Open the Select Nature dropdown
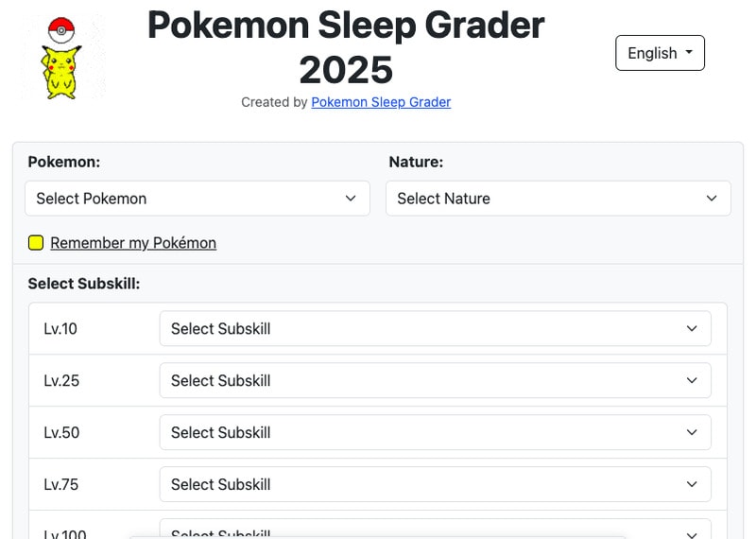 tap(558, 199)
